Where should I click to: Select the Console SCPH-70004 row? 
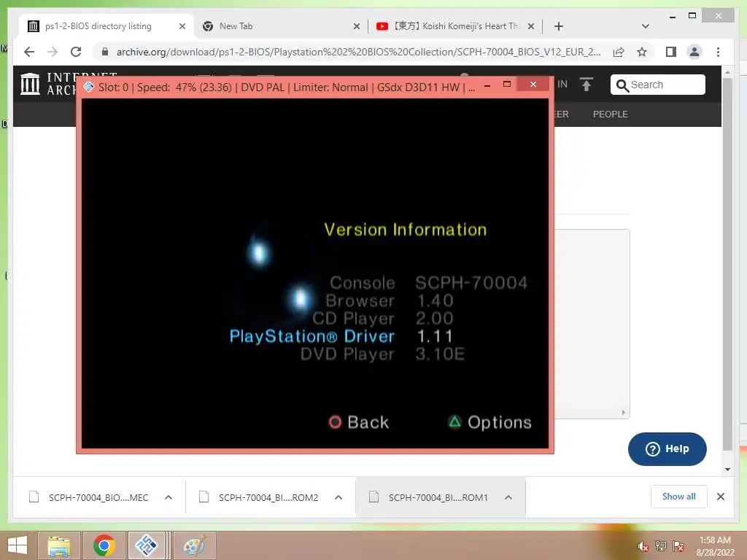(428, 283)
